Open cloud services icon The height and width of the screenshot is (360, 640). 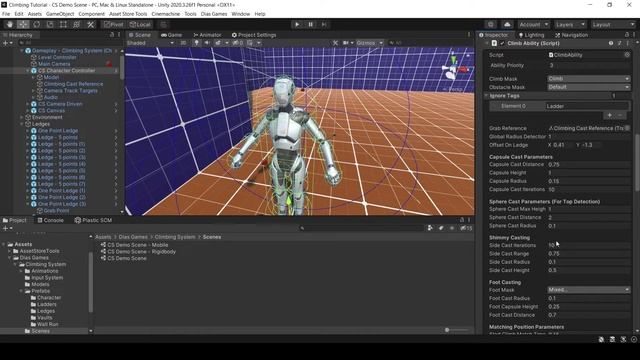pyautogui.click(x=507, y=24)
